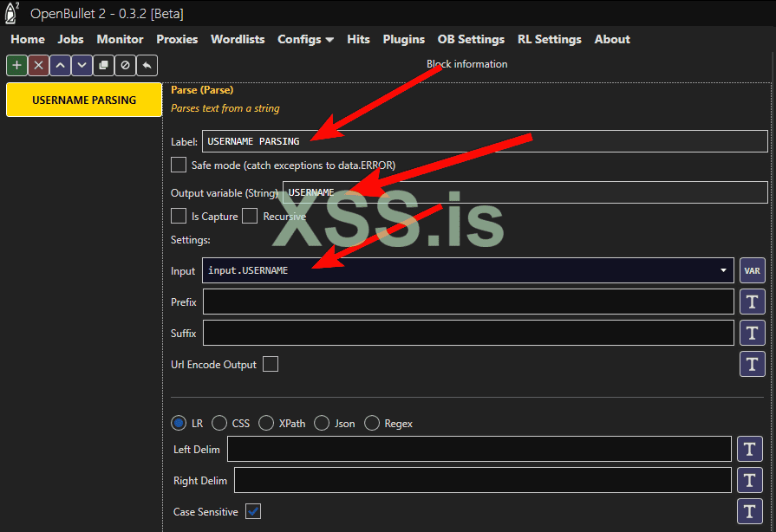
Task: Toggle T mode button for Left Delim
Action: 750,449
